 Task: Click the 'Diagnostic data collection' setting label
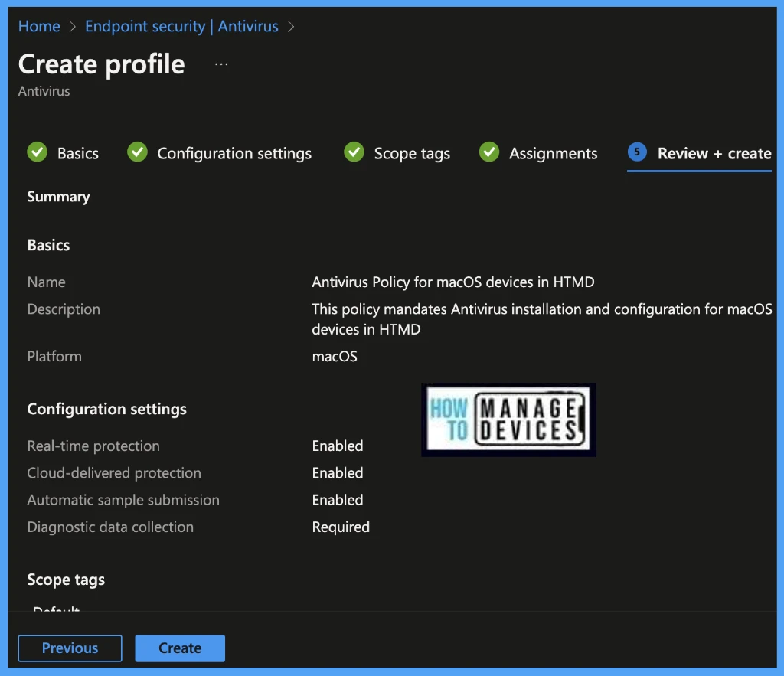[110, 527]
